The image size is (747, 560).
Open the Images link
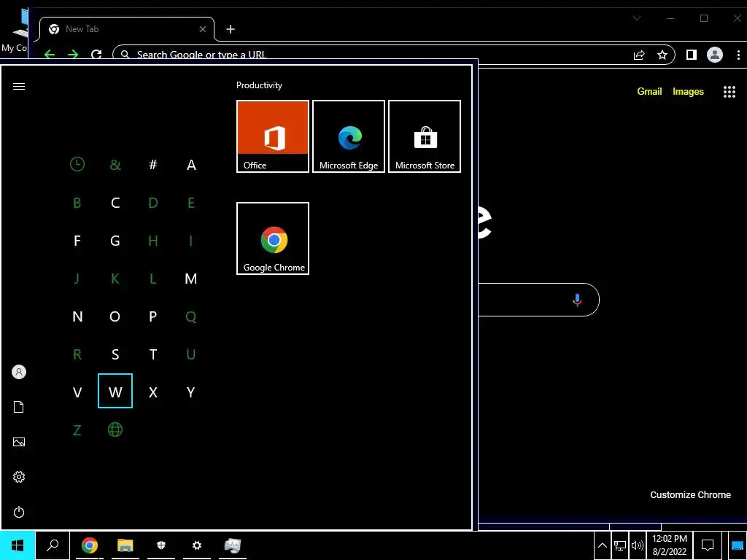688,91
